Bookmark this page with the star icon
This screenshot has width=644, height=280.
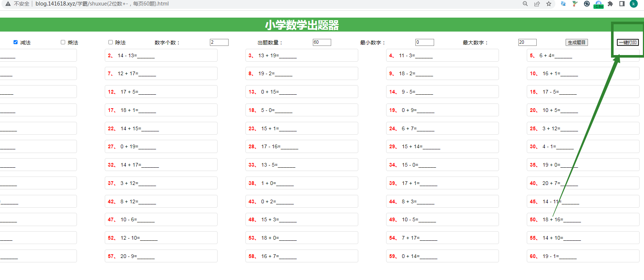click(x=549, y=4)
